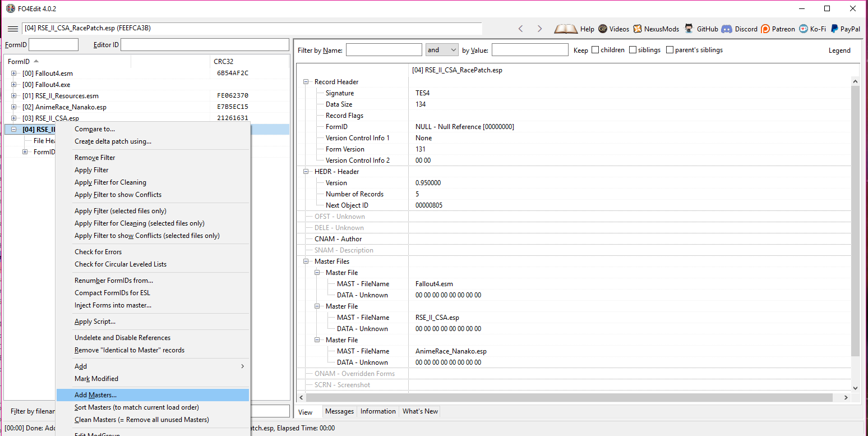Viewport: 868px width, 436px height.
Task: Select Apply Script... menu entry
Action: (153, 322)
